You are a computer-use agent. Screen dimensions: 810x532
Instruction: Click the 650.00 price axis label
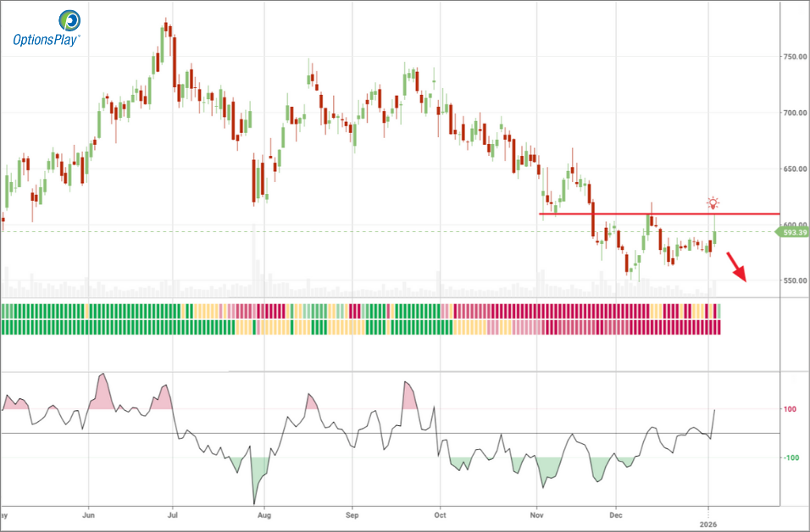click(794, 169)
